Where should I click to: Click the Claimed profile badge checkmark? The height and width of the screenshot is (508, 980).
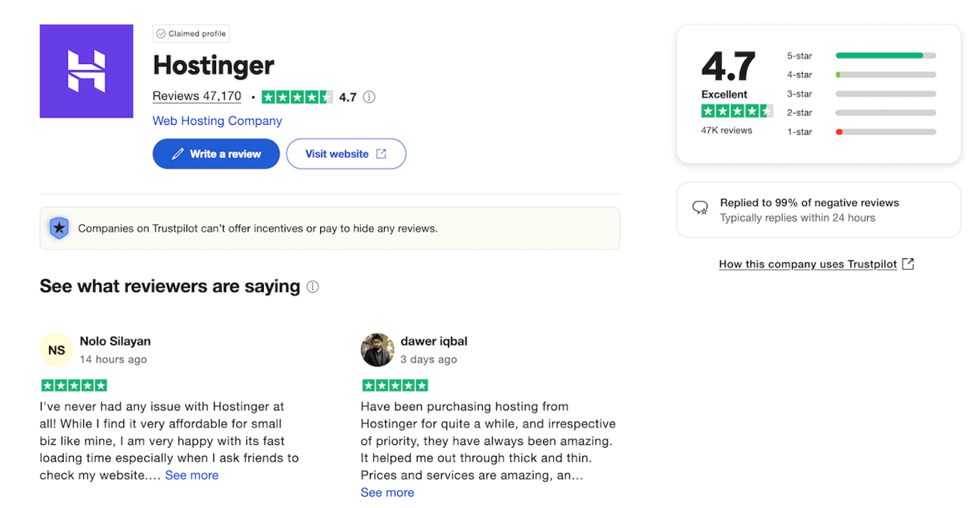(x=162, y=33)
